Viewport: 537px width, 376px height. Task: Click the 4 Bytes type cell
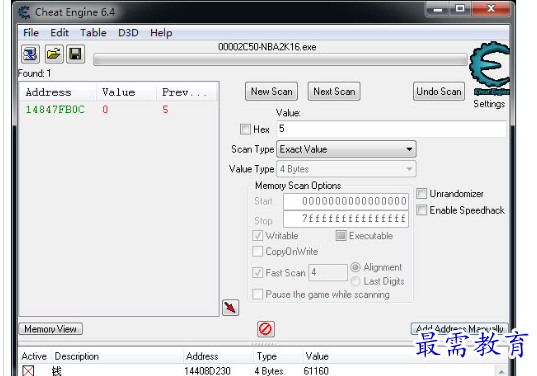tap(269, 371)
